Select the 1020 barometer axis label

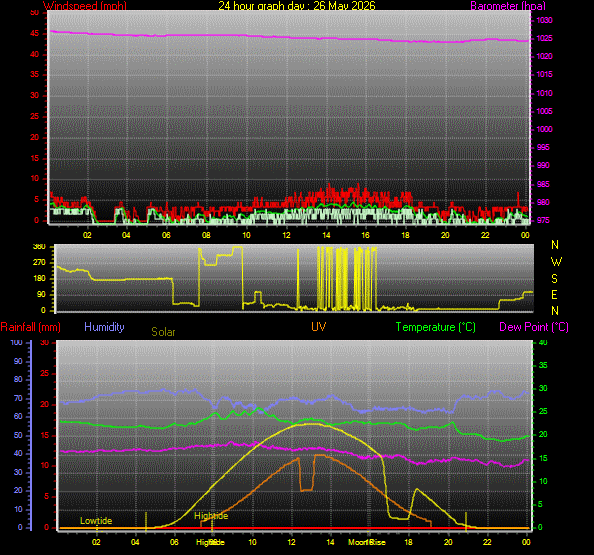coord(544,56)
